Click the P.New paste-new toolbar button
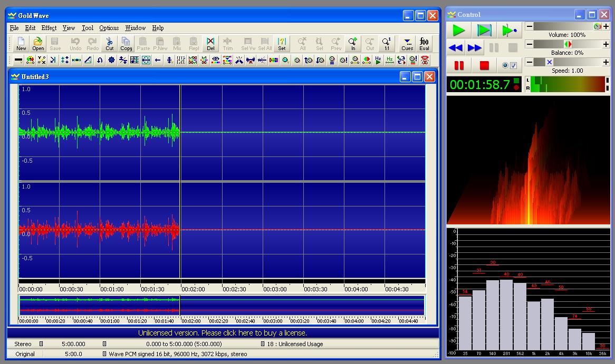Image resolution: width=615 pixels, height=364 pixels. (160, 44)
